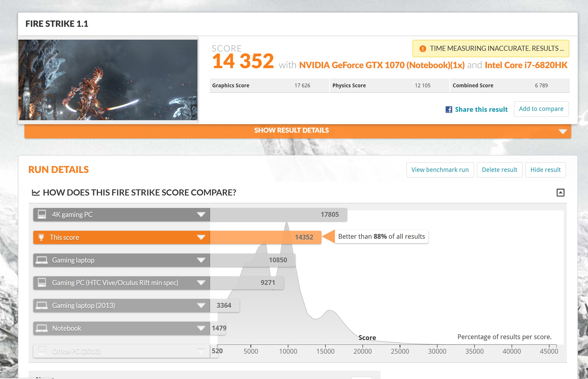Click the Add to compare button

coord(541,109)
